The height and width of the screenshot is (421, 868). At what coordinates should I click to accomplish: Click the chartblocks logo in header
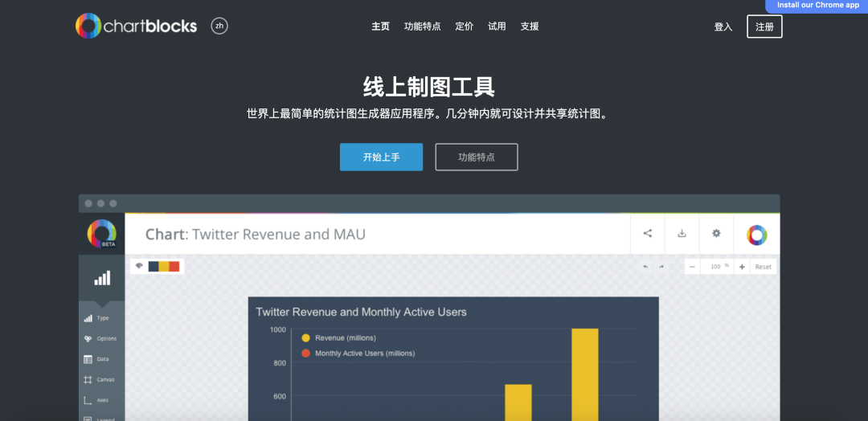136,26
